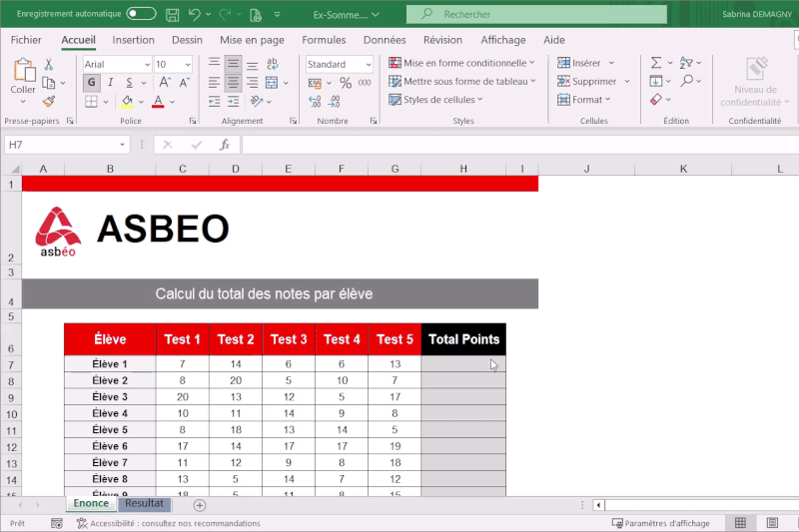Click the Decrease decimal icon
The height and width of the screenshot is (532, 799).
coord(335,101)
